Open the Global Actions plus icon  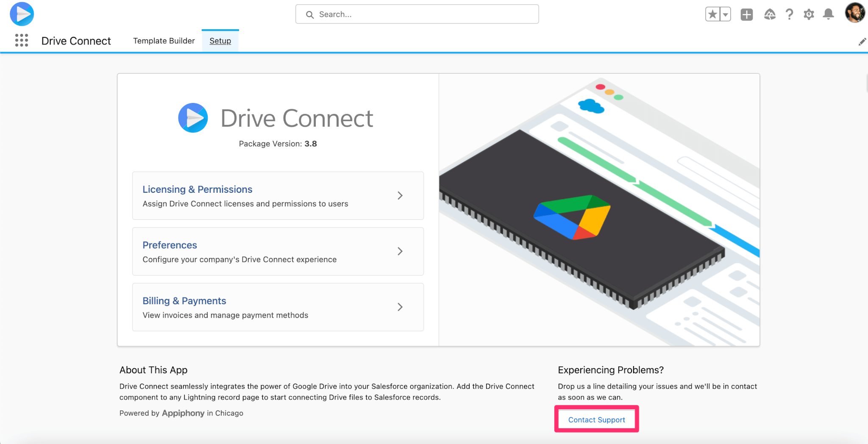pos(747,14)
